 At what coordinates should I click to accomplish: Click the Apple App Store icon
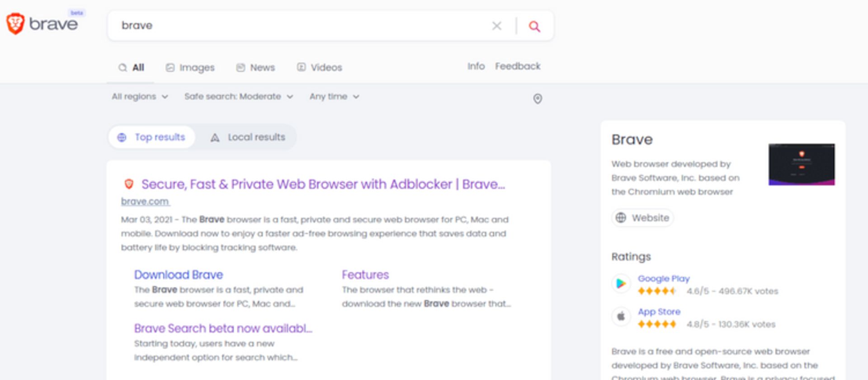[x=621, y=317]
